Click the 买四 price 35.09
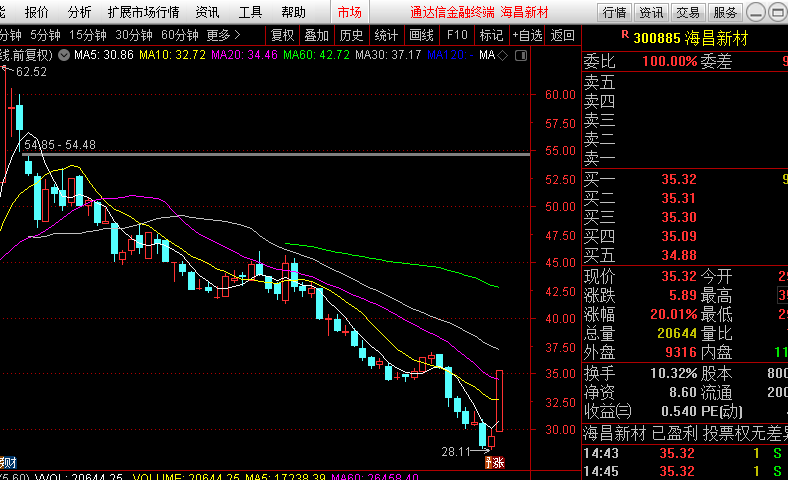The height and width of the screenshot is (480, 788). point(679,236)
